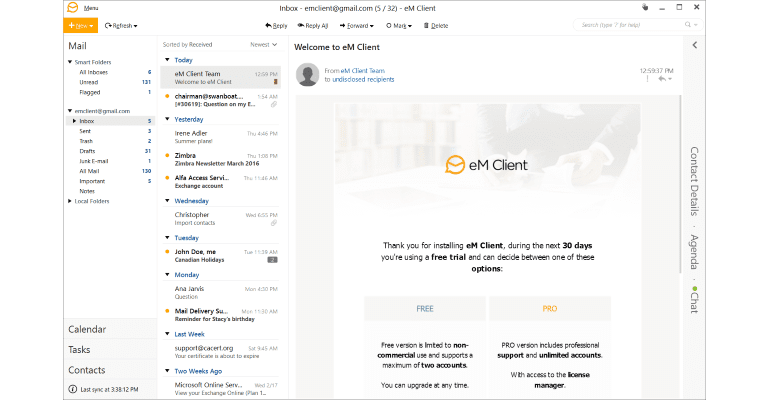Click the sender avatar icon
Viewport: 770px width, 400px height.
point(308,76)
